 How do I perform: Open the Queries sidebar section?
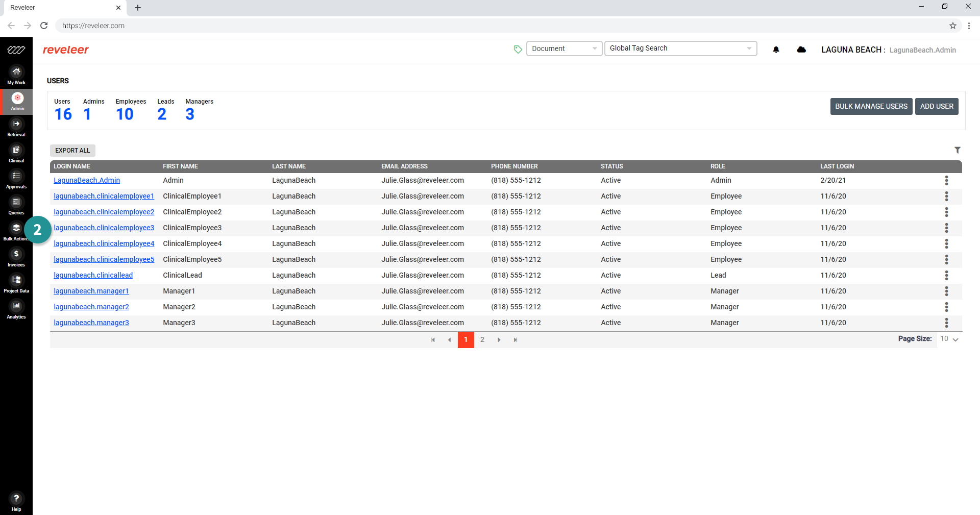point(16,206)
